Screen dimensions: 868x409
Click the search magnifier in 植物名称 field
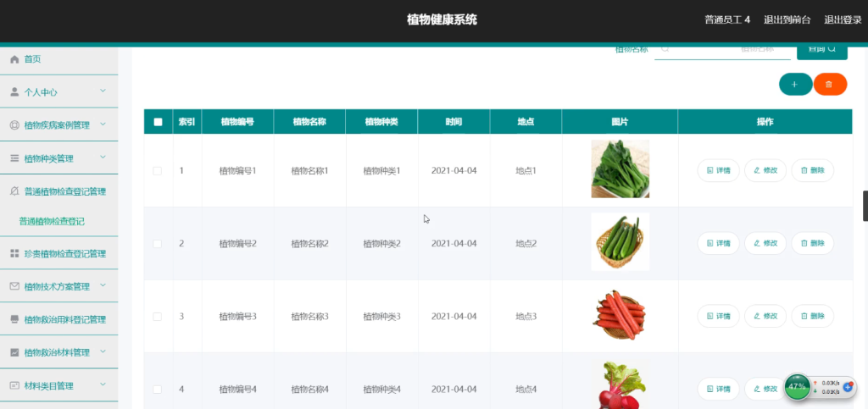[665, 48]
